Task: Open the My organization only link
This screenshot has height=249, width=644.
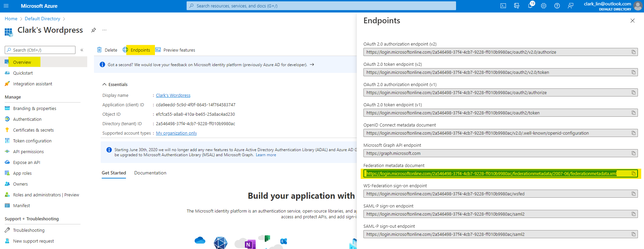Action: click(x=176, y=133)
